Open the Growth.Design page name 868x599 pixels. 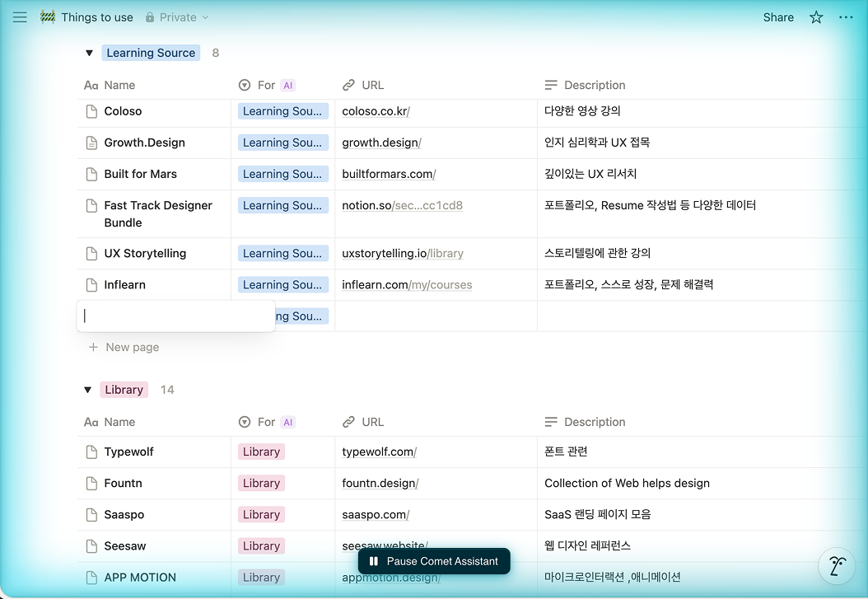click(x=144, y=143)
